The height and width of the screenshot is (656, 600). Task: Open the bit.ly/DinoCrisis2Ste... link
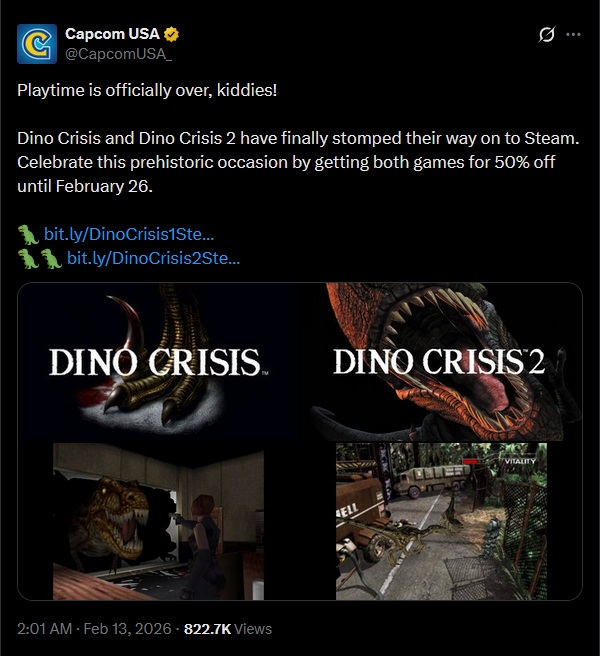click(x=154, y=259)
